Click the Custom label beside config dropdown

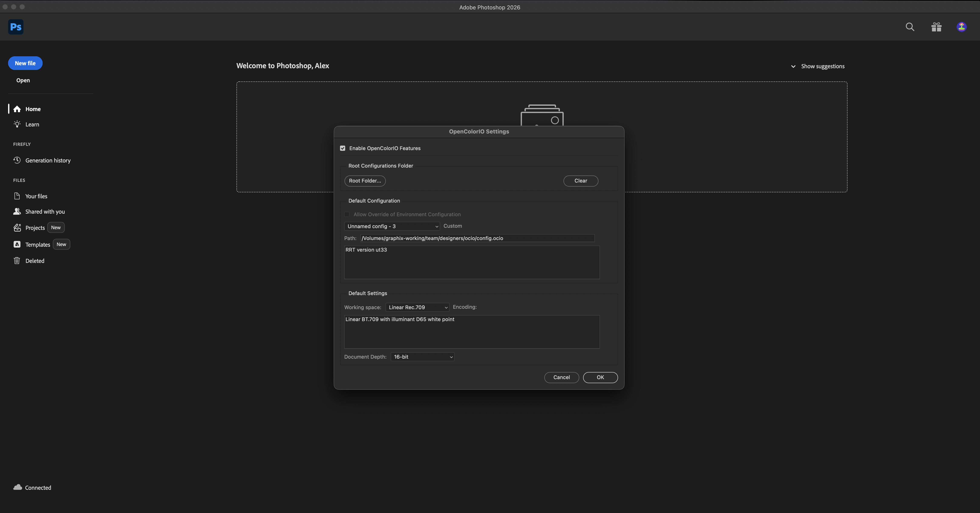point(453,226)
